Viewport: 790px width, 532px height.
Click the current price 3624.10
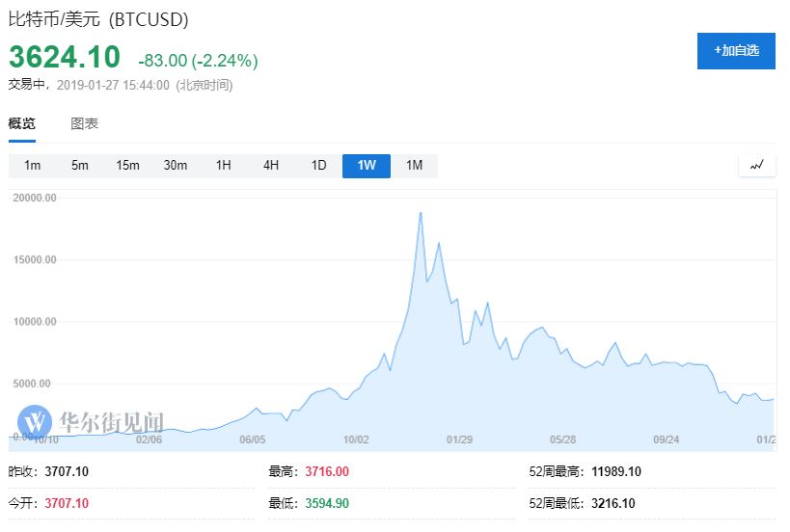[x=66, y=57]
